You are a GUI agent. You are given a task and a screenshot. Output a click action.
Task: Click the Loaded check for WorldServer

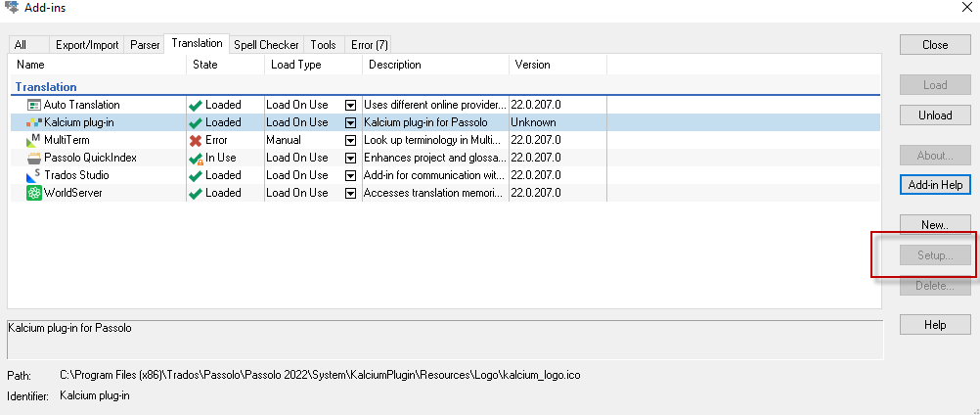coord(195,193)
